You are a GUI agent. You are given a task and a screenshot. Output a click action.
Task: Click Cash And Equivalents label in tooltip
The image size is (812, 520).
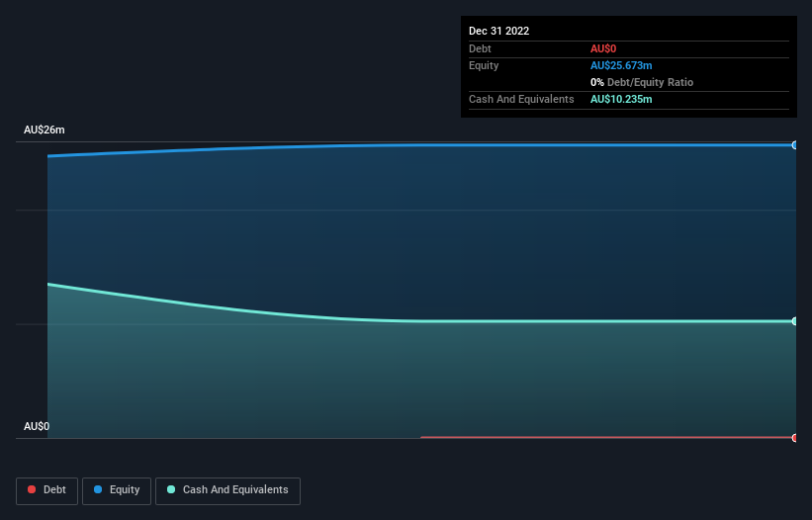(x=521, y=99)
